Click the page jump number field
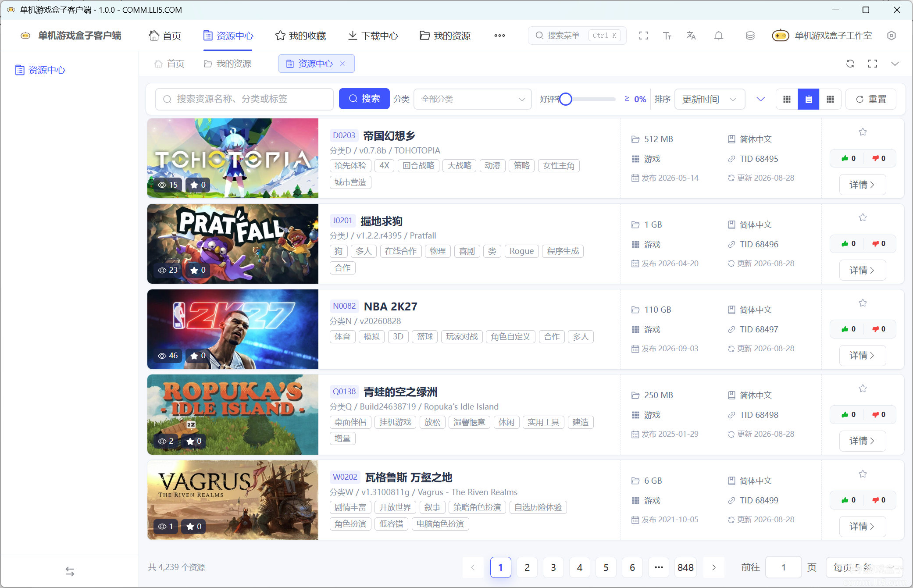913x588 pixels. pos(783,567)
